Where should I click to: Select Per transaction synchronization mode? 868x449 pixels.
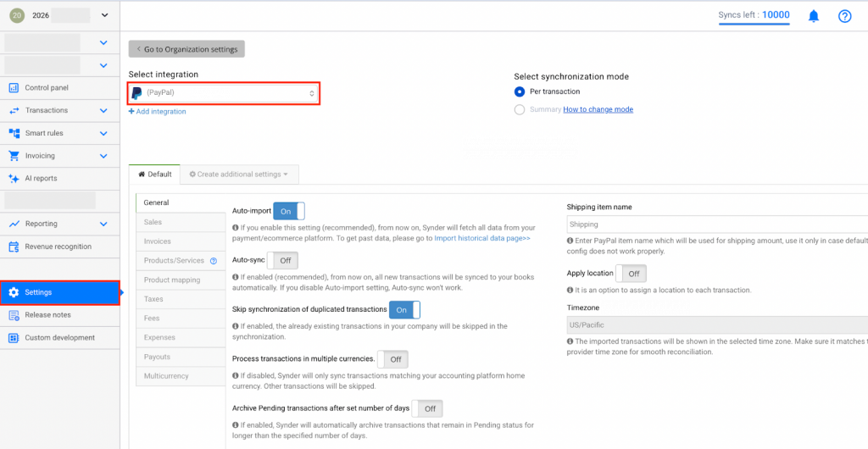coord(520,91)
